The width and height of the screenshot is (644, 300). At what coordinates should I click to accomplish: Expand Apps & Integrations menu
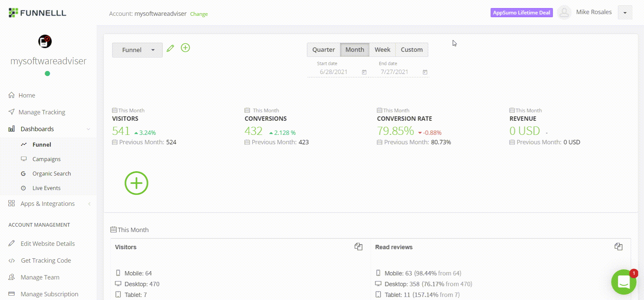pyautogui.click(x=47, y=204)
